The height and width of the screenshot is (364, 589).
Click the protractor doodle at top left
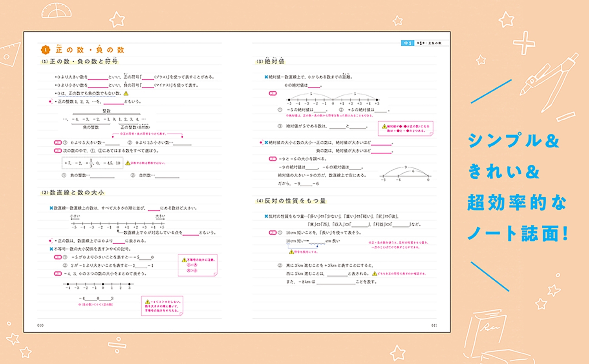57,11
